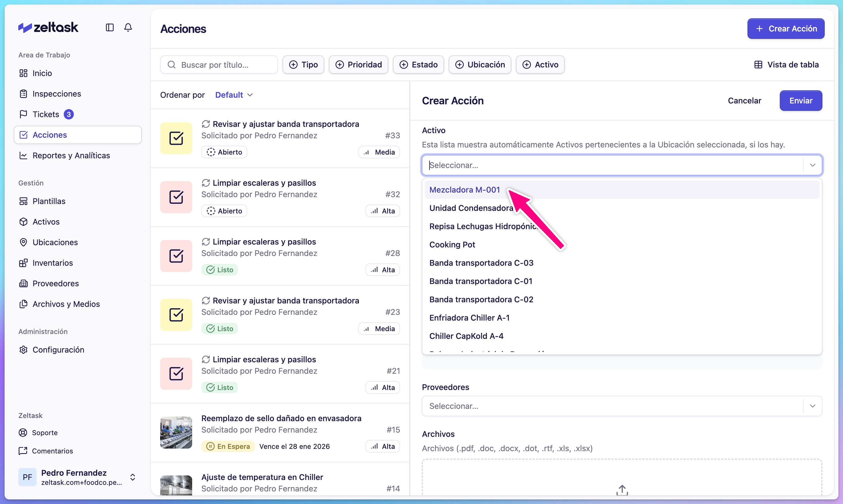The image size is (843, 504).
Task: Toggle completion checkbox on action #21
Action: [176, 374]
